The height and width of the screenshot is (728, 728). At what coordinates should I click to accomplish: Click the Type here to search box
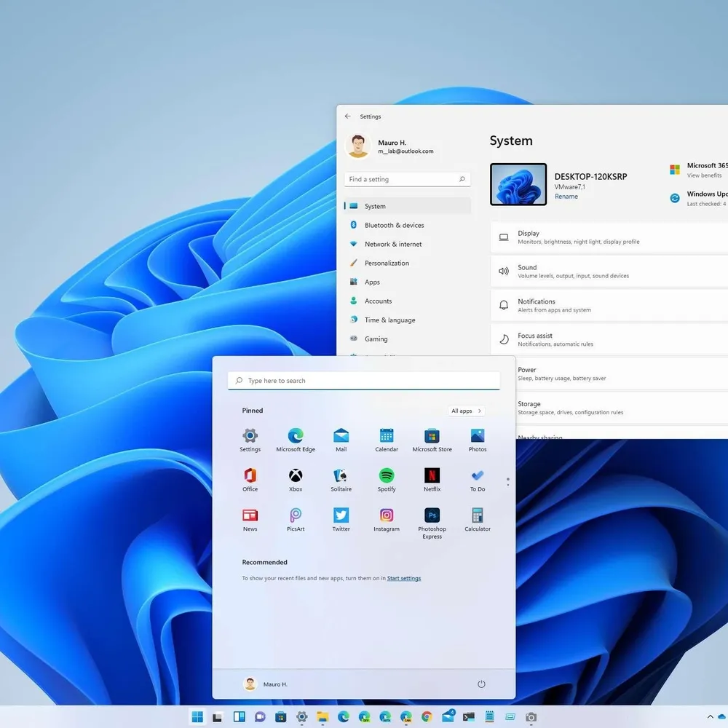point(363,381)
